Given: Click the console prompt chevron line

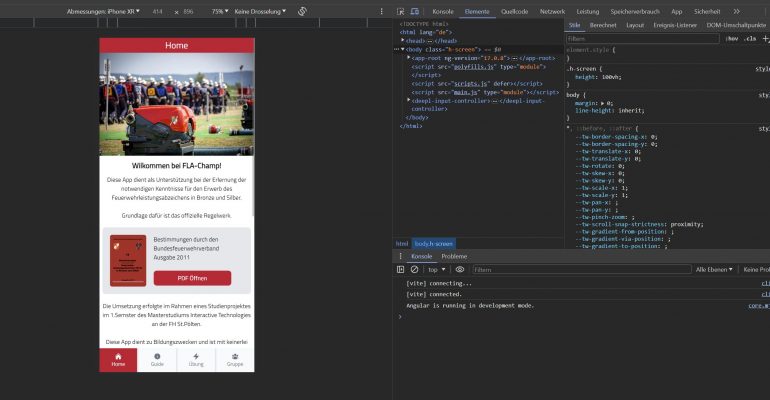Looking at the screenshot, I should coord(400,317).
